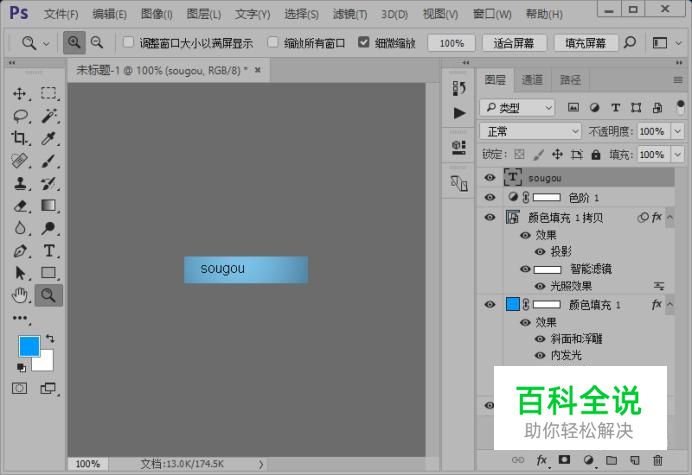
Task: Open the 填充 fill dropdown arrow
Action: pos(677,155)
